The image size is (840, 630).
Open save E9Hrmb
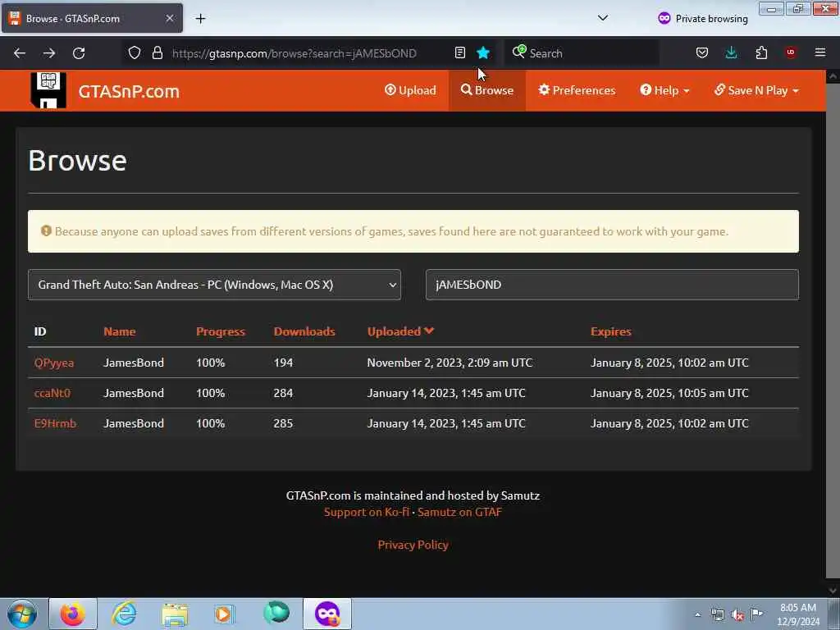55,424
